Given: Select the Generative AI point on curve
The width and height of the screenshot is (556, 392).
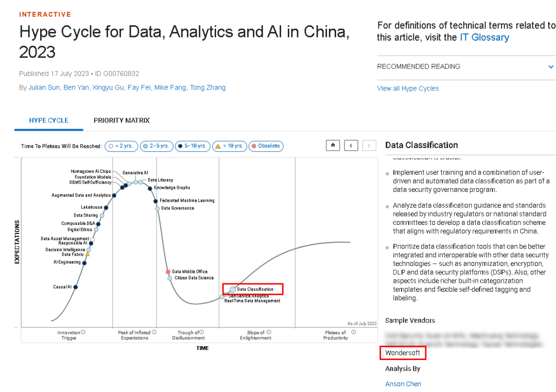Looking at the screenshot, I should click(136, 182).
